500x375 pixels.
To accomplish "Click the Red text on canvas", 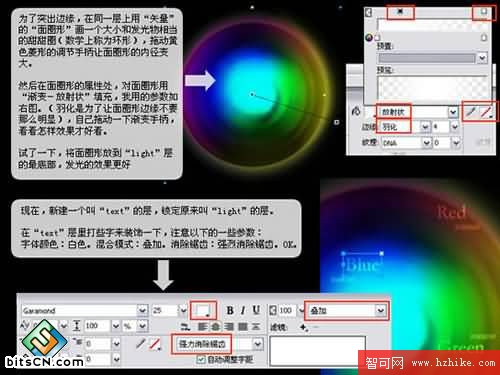I will 452,212.
